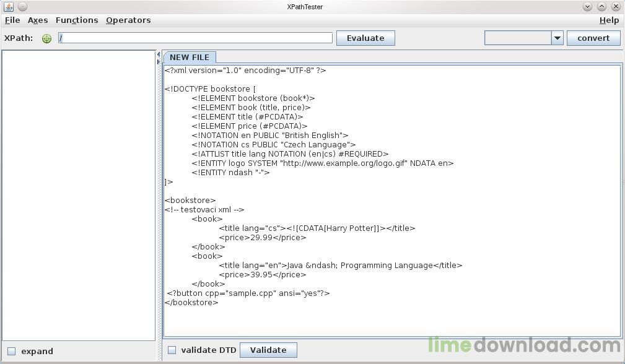Open the Operators menu
The height and width of the screenshot is (364, 625).
(128, 20)
